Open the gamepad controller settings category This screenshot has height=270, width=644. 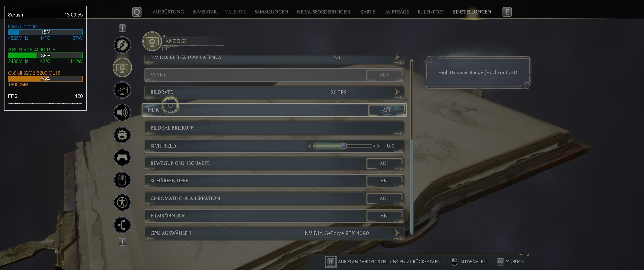click(122, 157)
